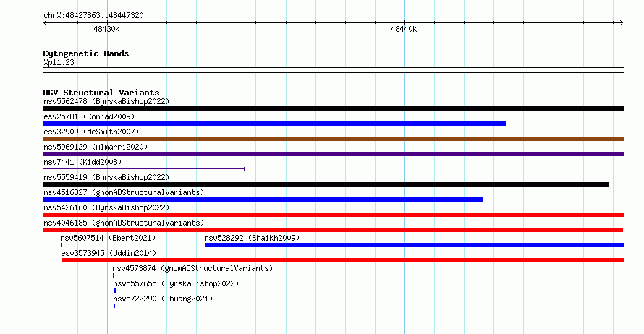This screenshot has height=334, width=644.
Task: Click the DGV Structural Variants track title
Action: [101, 93]
